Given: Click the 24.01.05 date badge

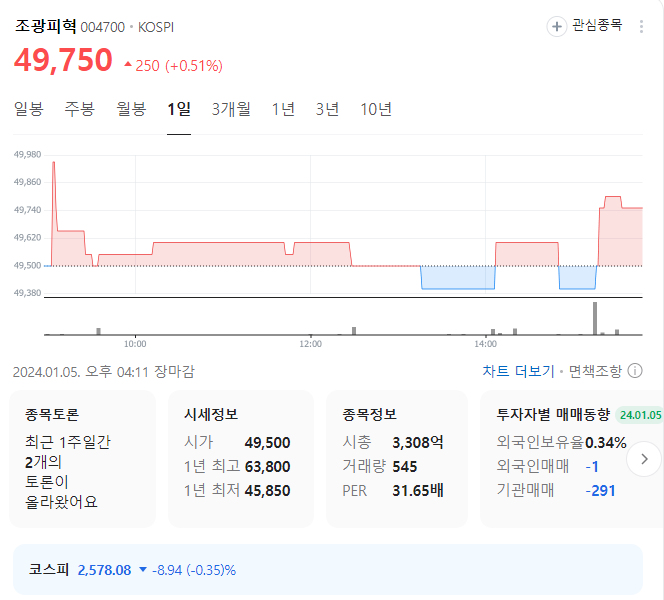Looking at the screenshot, I should pos(640,415).
